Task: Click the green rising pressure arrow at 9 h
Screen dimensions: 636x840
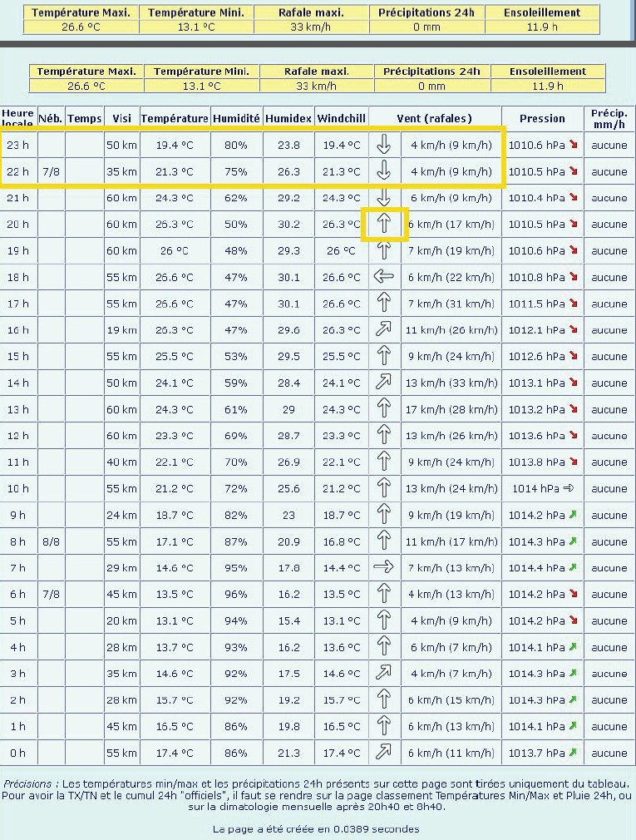Action: coord(573,515)
